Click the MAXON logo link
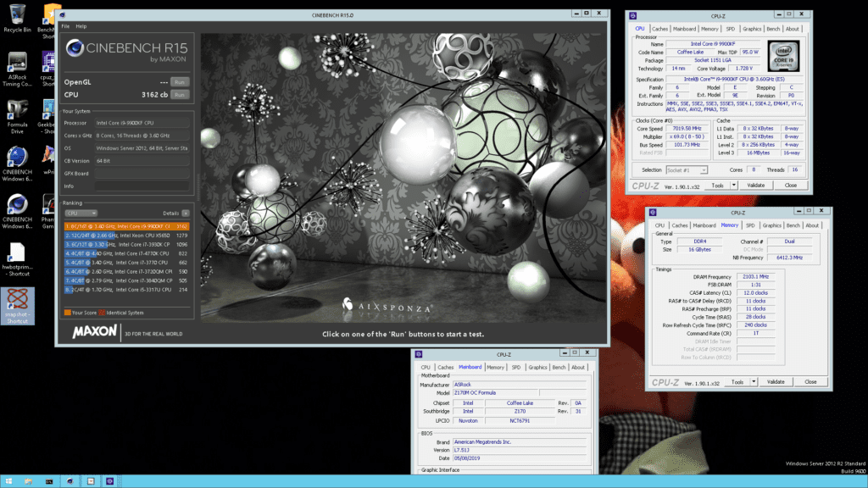Viewport: 868px width, 488px height. click(x=95, y=332)
